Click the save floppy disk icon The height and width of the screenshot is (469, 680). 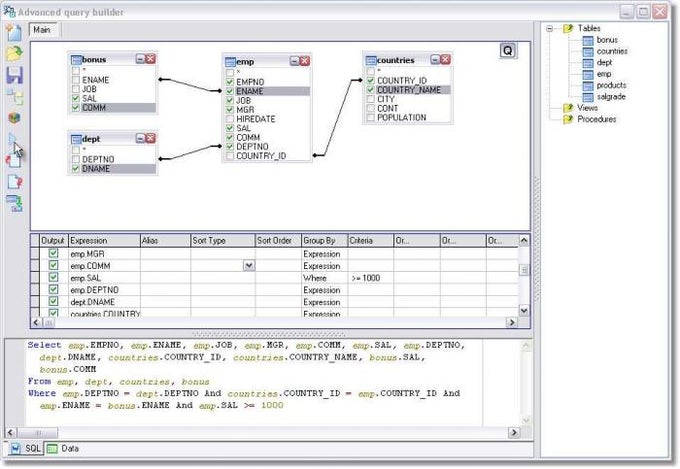coord(14,75)
